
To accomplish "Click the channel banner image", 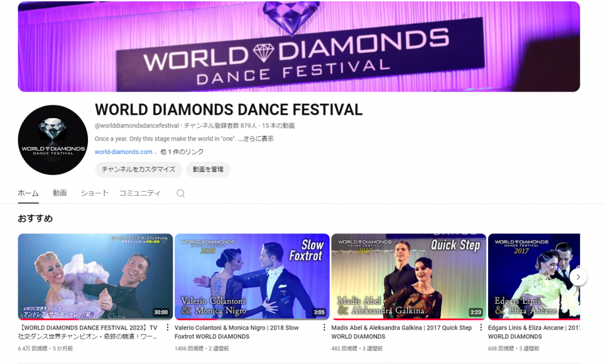I will pos(298,46).
